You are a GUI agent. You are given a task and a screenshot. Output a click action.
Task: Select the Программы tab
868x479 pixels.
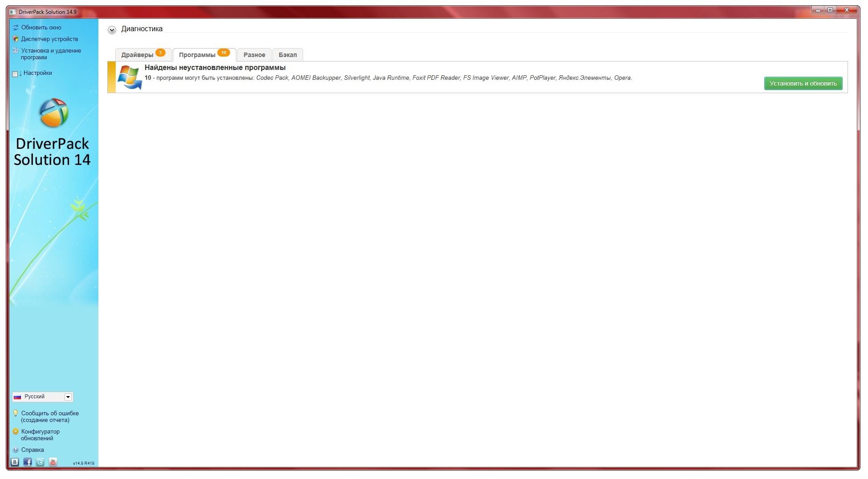click(x=204, y=55)
